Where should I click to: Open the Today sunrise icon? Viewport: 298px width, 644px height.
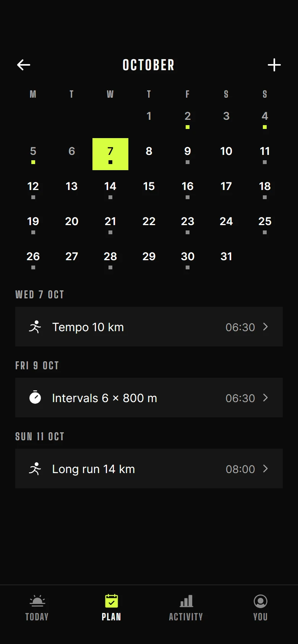click(37, 601)
